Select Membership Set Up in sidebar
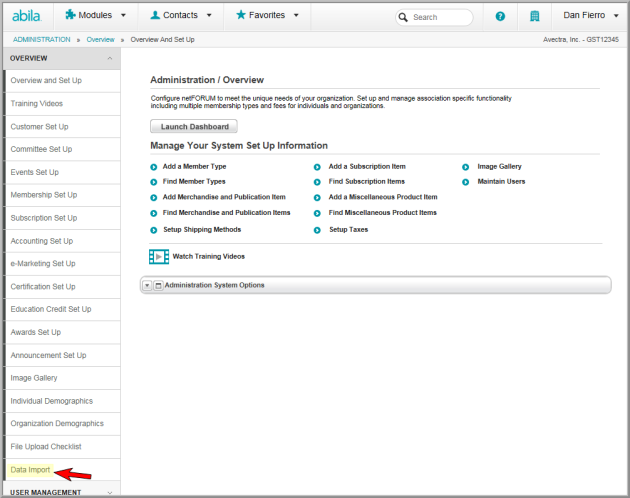This screenshot has width=630, height=498. [x=63, y=195]
